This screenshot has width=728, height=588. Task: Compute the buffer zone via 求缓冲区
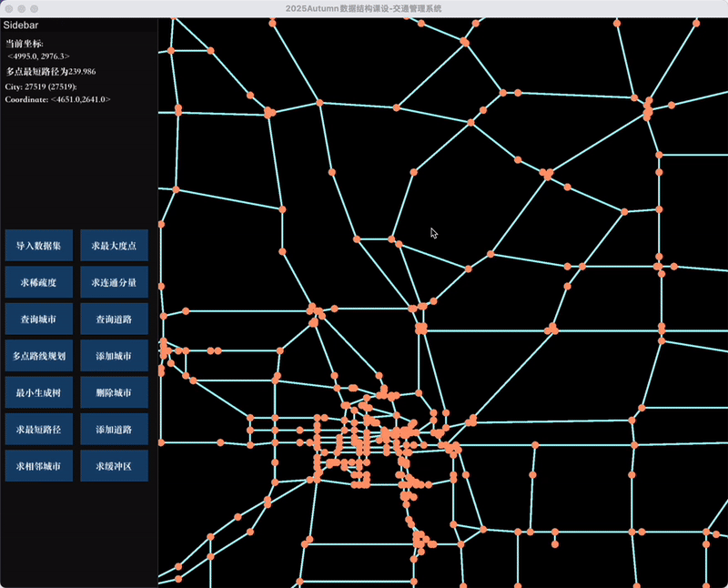click(x=115, y=466)
